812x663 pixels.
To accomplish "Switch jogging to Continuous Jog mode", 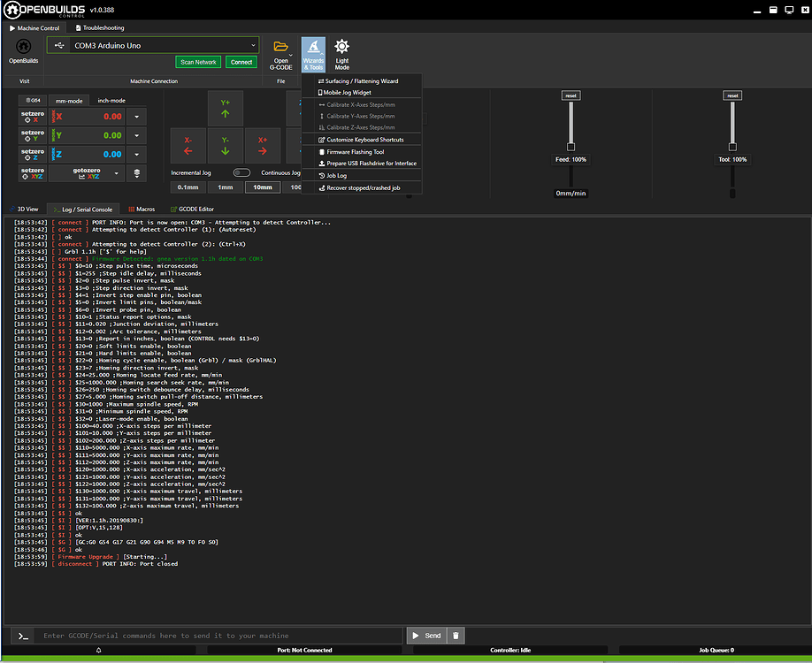I will [242, 173].
